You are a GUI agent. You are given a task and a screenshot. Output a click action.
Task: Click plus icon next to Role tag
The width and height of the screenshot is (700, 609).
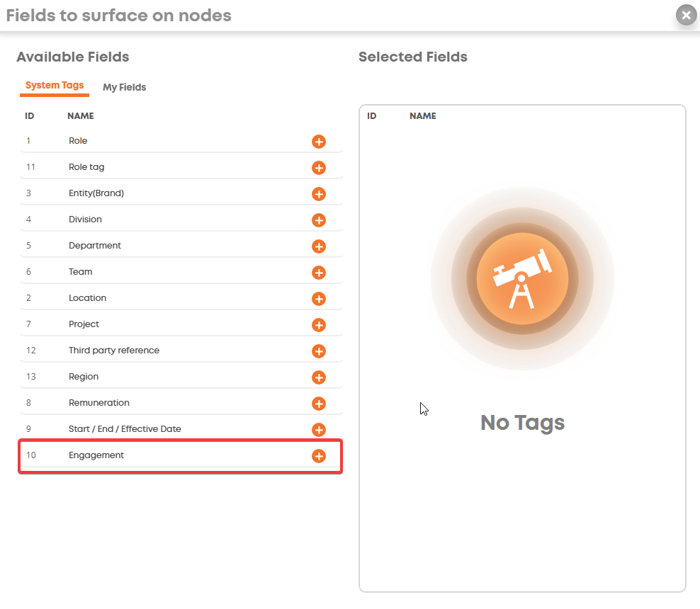pyautogui.click(x=319, y=168)
